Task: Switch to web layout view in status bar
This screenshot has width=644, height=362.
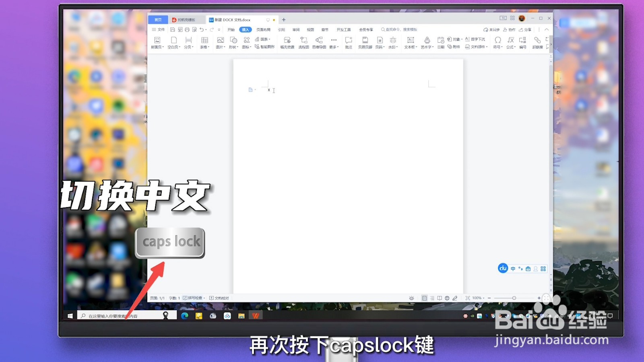Action: [447, 298]
